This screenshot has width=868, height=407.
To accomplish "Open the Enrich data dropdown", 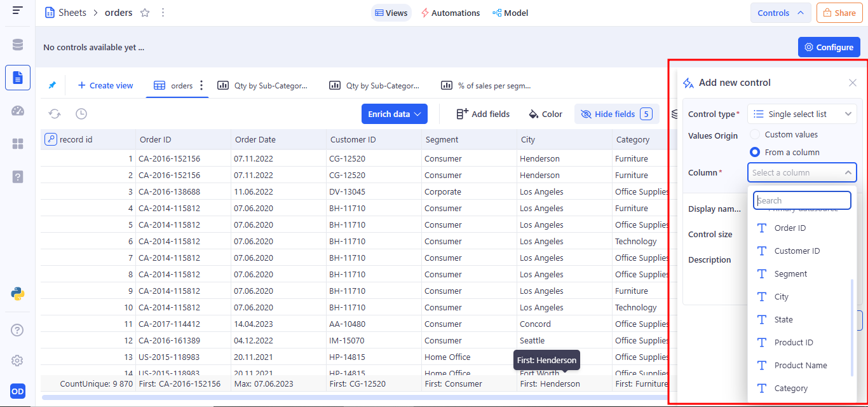I will click(394, 114).
